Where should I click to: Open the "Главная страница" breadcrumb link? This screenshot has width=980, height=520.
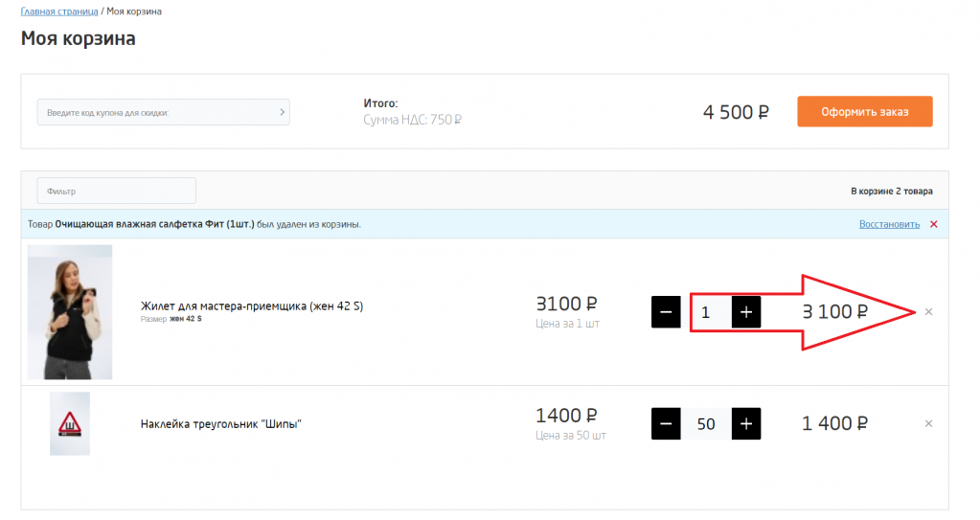59,11
